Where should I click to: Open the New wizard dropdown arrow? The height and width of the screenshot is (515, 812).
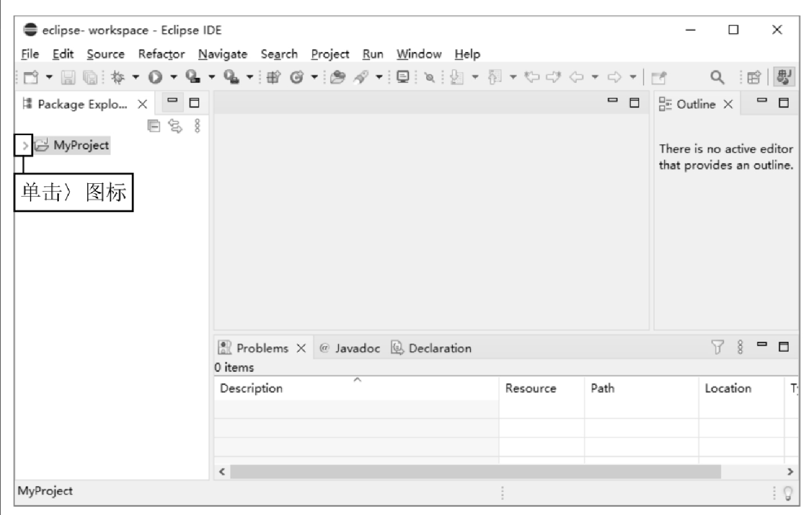[x=49, y=77]
